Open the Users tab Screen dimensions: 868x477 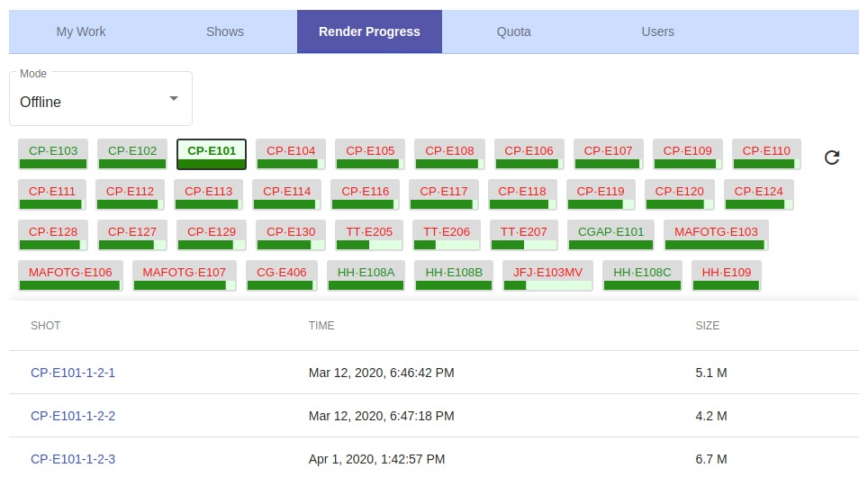(657, 31)
